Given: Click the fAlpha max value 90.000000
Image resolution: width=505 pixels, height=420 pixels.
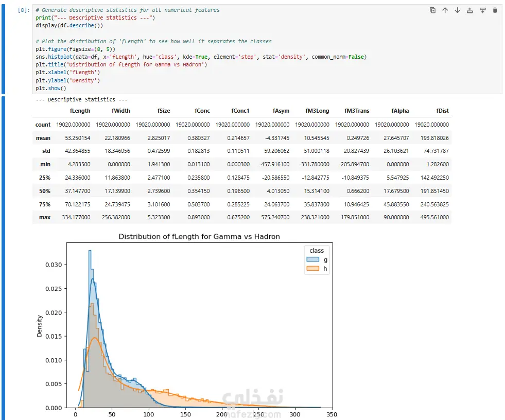Looking at the screenshot, I should tap(396, 217).
